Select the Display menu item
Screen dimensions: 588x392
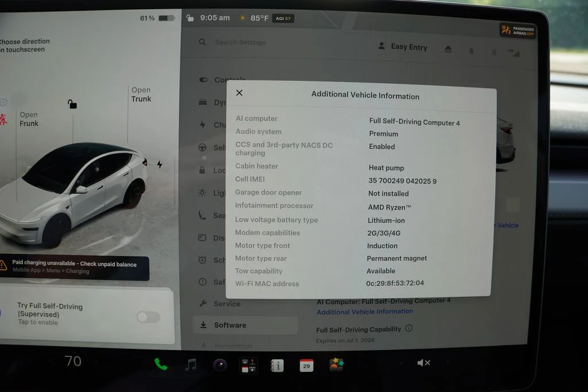(212, 238)
